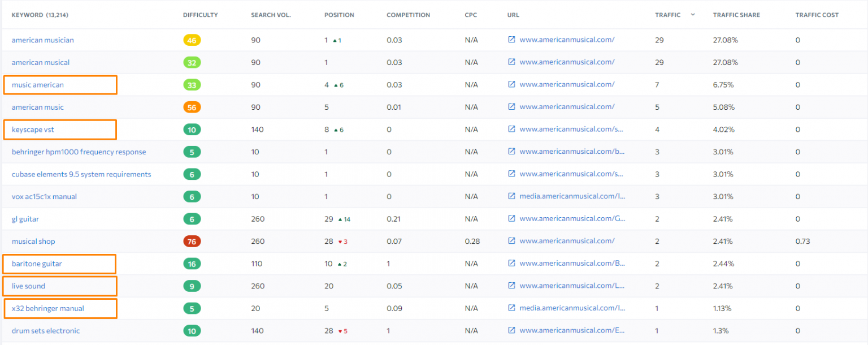Open 'cubase elements 9.5 system requirements' keyword

click(81, 174)
